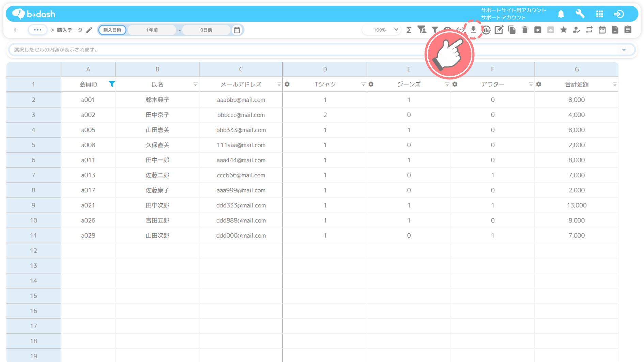Click the pencil rename icon beside 購入データ
This screenshot has height=362, width=644.
tap(89, 30)
